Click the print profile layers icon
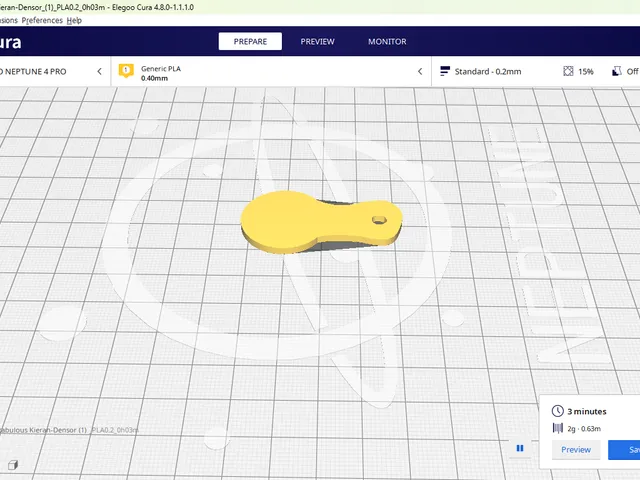Viewport: 640px width, 480px height. pyautogui.click(x=445, y=71)
